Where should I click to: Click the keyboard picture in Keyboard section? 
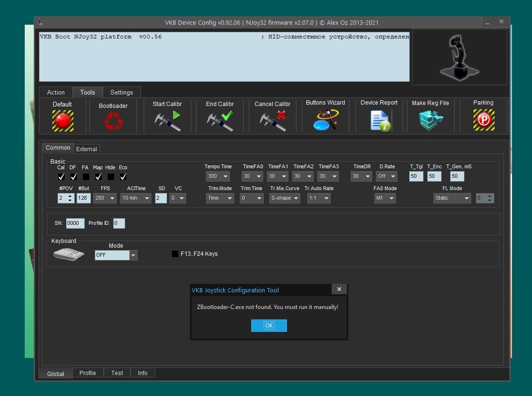(69, 254)
